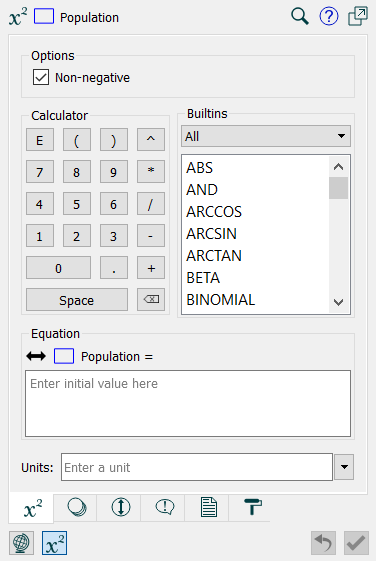The width and height of the screenshot is (376, 561).
Task: Toggle the double-arrow icon beside Population equation
Action: (36, 356)
